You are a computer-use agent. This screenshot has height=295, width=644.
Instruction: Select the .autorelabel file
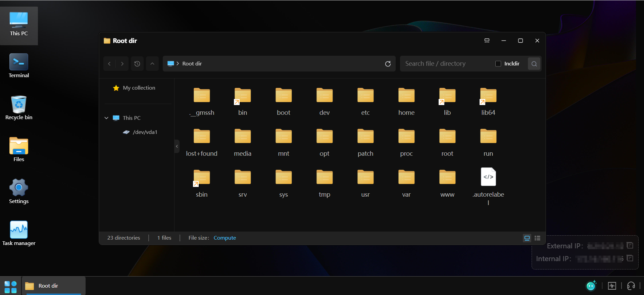click(x=488, y=187)
